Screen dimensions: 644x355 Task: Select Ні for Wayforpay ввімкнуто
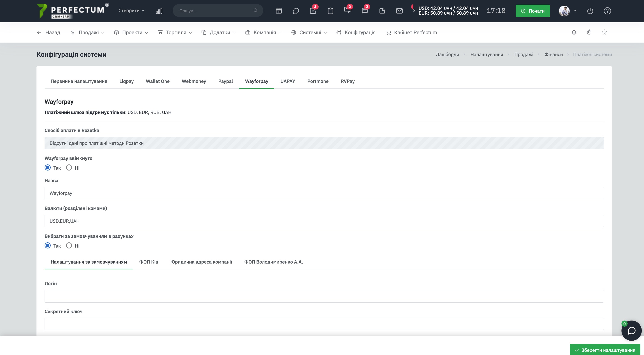(x=69, y=168)
